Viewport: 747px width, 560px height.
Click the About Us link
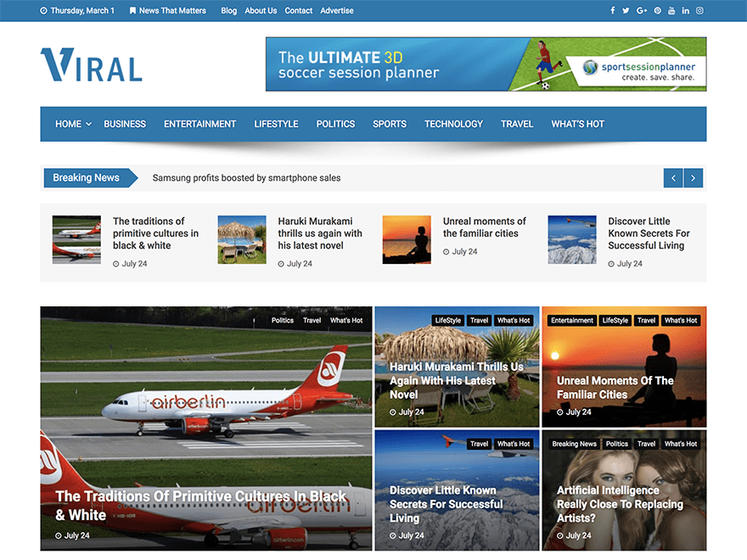[261, 11]
